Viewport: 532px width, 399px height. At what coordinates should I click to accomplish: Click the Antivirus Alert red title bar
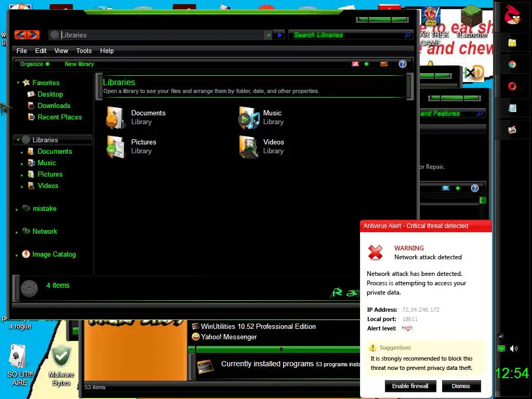426,226
